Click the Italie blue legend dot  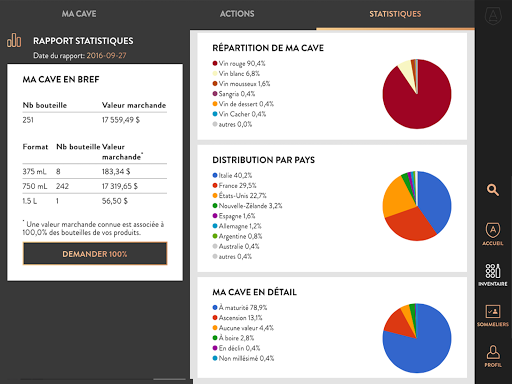[215, 175]
